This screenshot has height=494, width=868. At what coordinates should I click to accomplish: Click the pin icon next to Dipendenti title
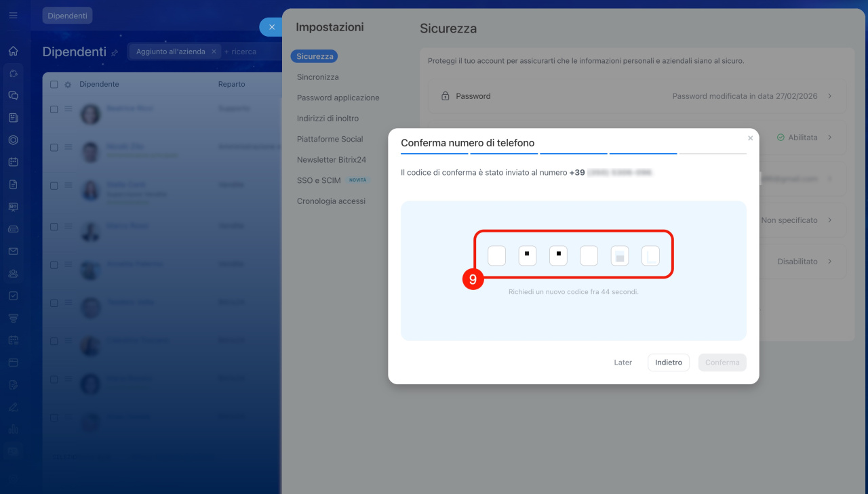tap(115, 52)
